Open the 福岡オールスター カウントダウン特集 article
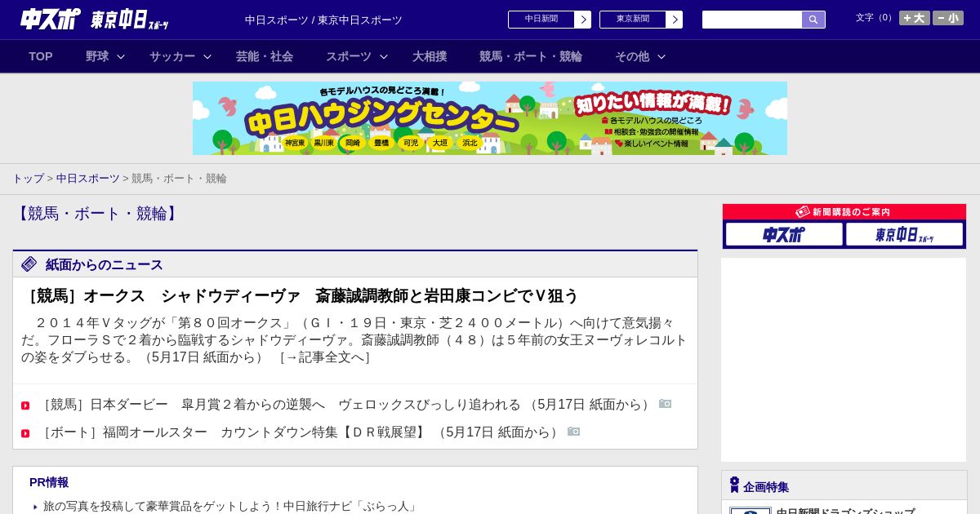 coord(301,432)
